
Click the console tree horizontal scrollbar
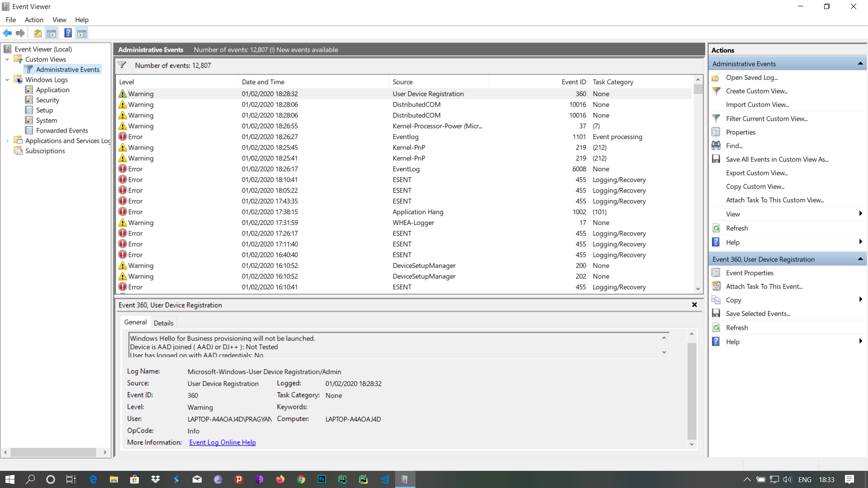click(54, 452)
